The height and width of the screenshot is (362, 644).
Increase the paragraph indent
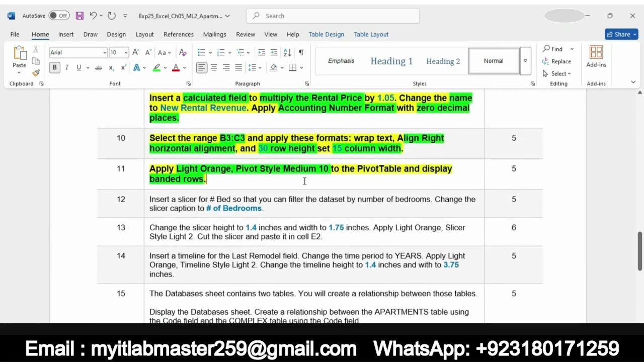[x=274, y=52]
